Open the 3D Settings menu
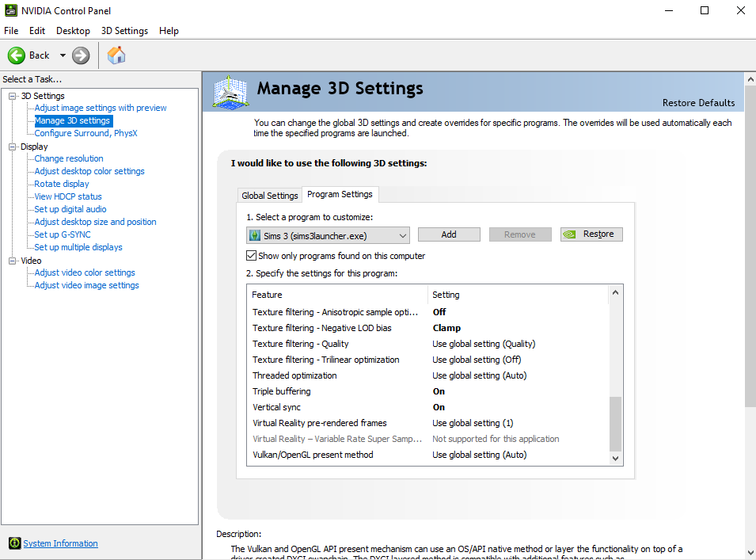The height and width of the screenshot is (560, 756). (x=124, y=31)
